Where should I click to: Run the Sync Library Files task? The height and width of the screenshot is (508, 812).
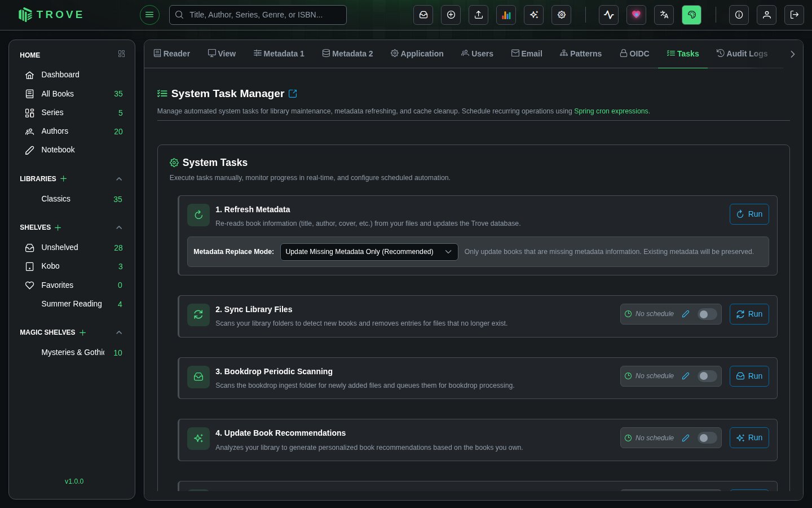(x=749, y=314)
